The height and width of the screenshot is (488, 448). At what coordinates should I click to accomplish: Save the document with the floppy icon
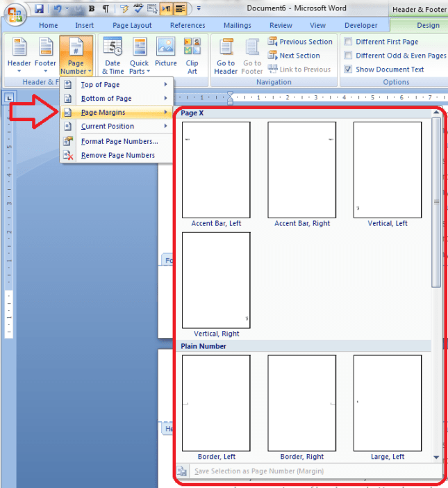click(x=39, y=9)
